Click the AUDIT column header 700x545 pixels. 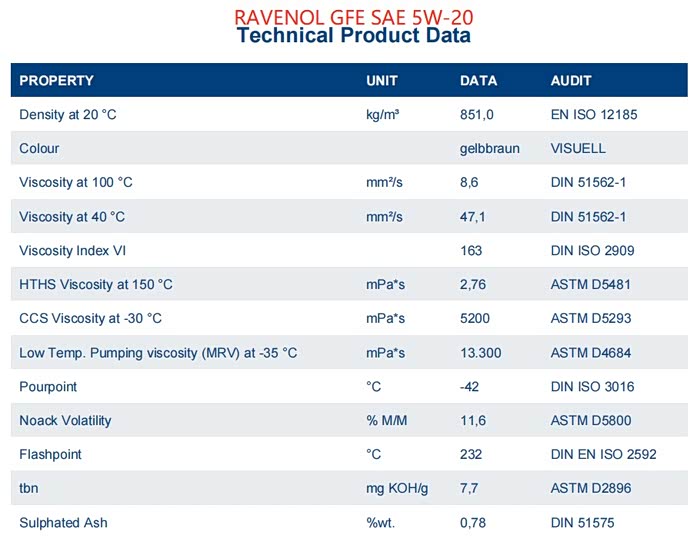[571, 80]
